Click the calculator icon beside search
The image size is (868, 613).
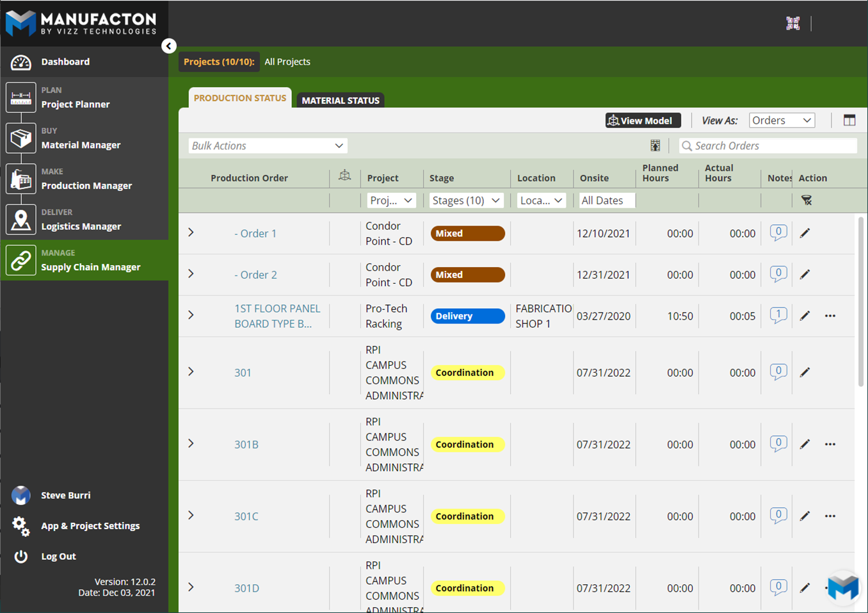[x=655, y=146]
